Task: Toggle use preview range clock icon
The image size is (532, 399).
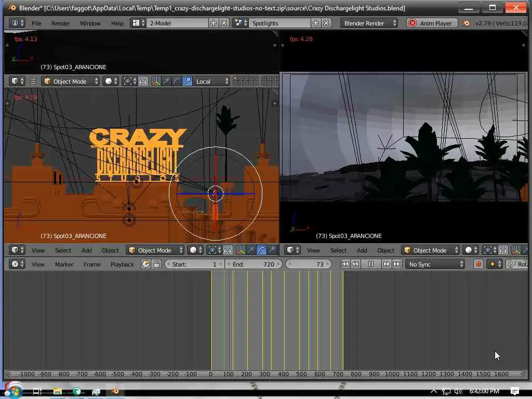Action: [x=146, y=264]
